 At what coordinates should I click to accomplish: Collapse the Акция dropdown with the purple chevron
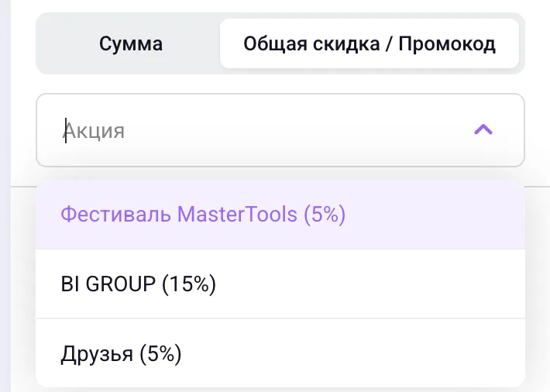tap(483, 130)
